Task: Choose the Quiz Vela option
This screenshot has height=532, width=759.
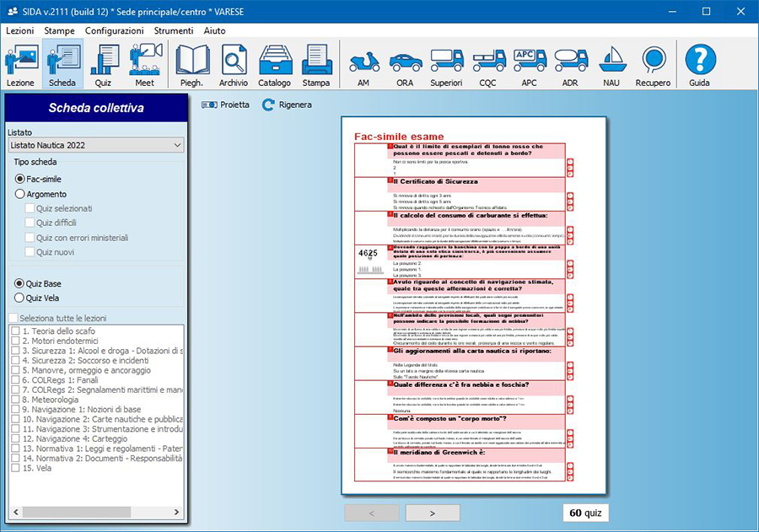Action: pyautogui.click(x=20, y=297)
